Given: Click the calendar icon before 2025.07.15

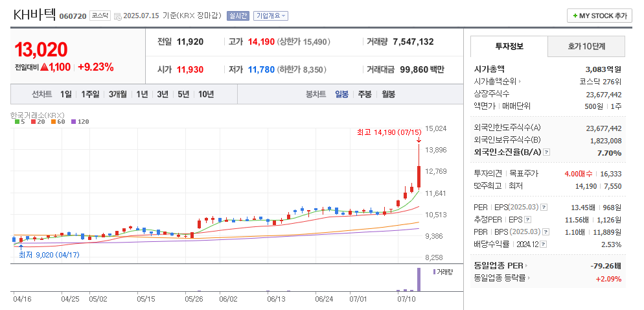Looking at the screenshot, I should (x=117, y=16).
